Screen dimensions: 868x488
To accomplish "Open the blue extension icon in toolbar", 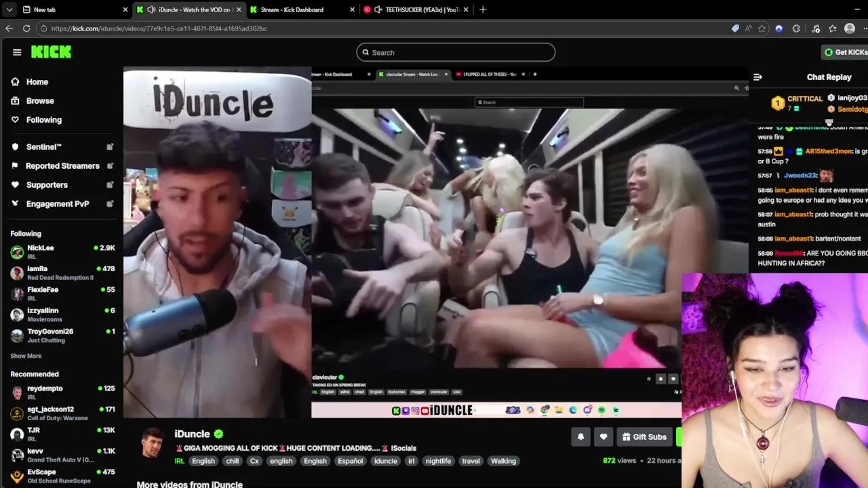I will [x=778, y=28].
